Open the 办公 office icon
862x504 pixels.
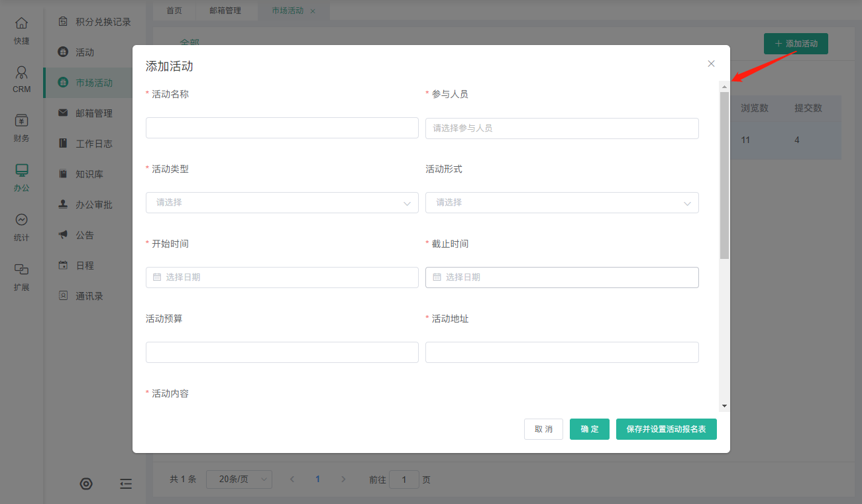pos(22,170)
